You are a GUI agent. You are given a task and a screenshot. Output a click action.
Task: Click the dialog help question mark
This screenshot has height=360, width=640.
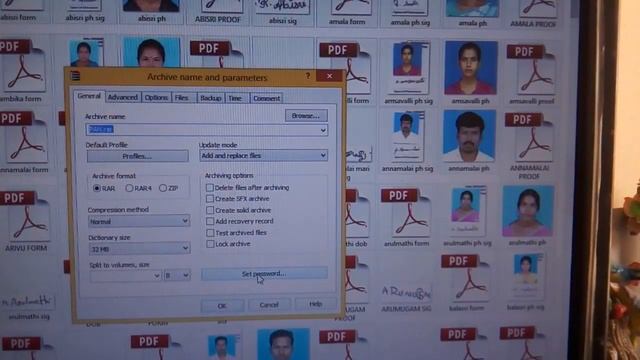(x=308, y=76)
